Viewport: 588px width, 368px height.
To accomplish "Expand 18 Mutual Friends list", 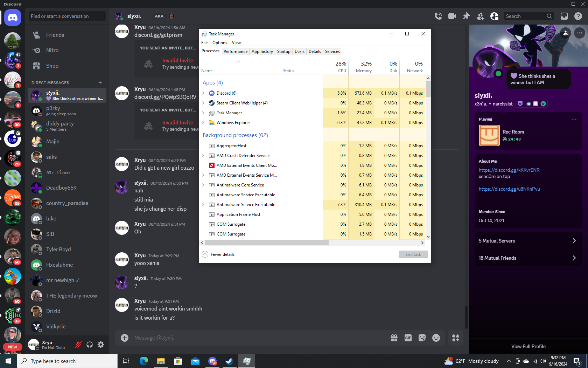I will [528, 258].
